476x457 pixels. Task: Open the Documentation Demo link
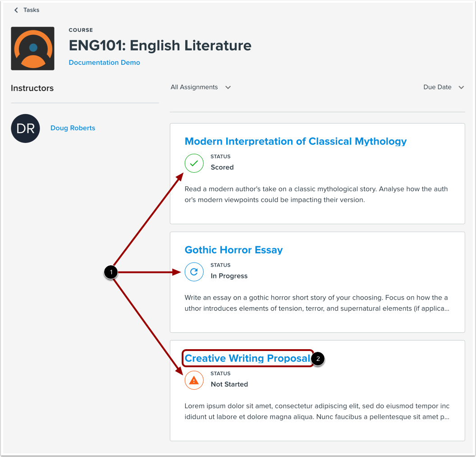tap(105, 63)
